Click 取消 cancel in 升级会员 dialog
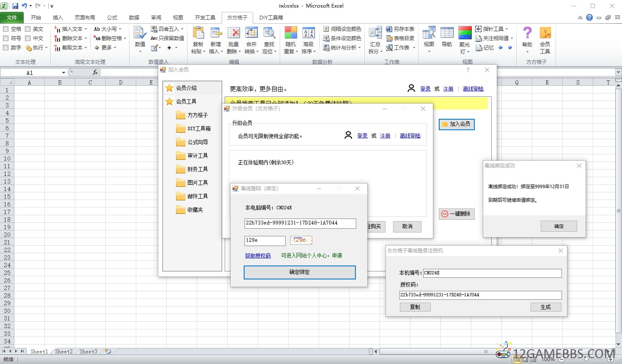The image size is (622, 364). 407,227
